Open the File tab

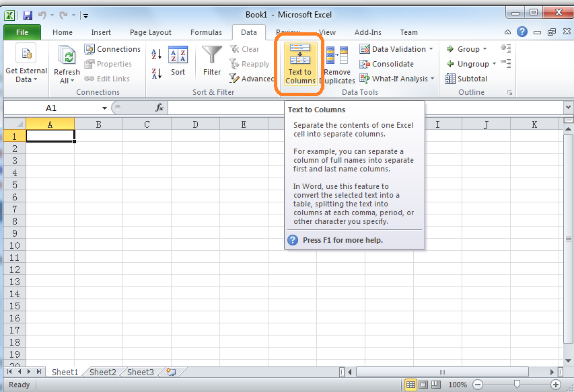pyautogui.click(x=22, y=32)
